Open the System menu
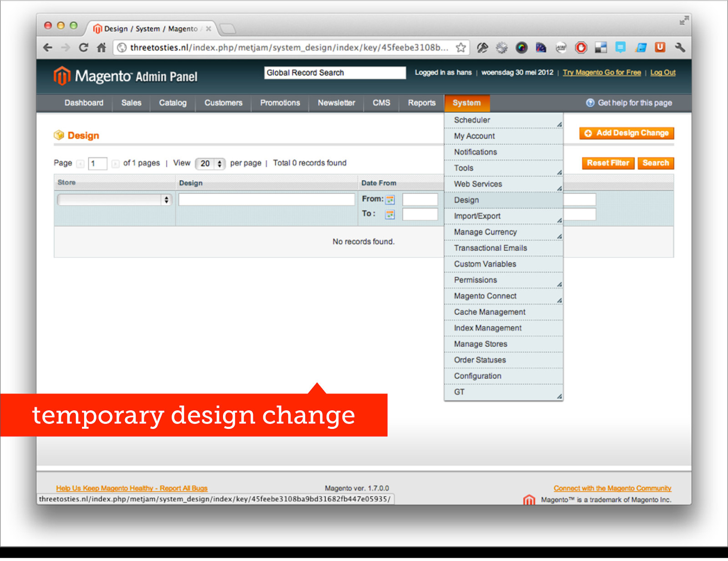The height and width of the screenshot is (561, 728). coord(467,103)
